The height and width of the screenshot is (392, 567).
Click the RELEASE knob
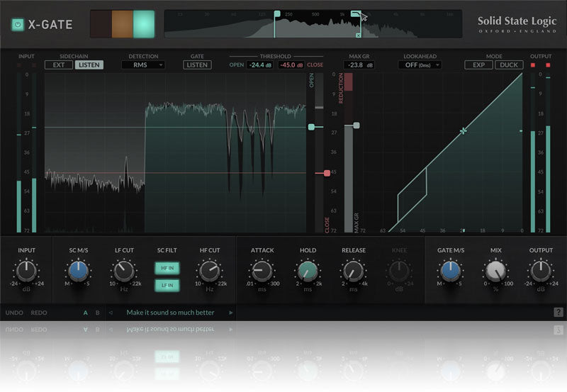(x=353, y=271)
